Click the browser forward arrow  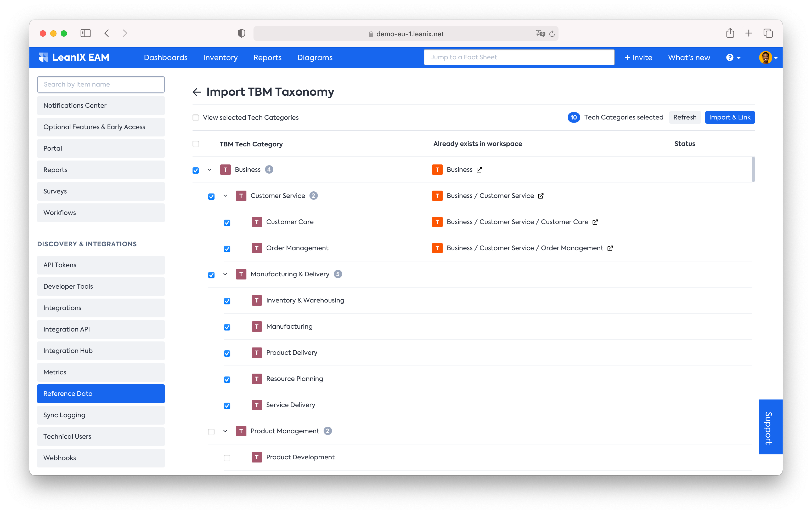125,33
